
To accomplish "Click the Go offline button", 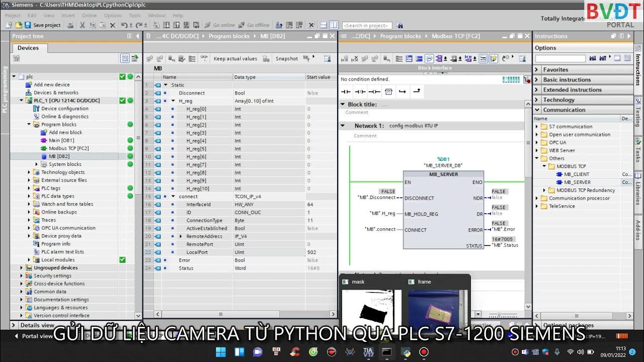I will pyautogui.click(x=253, y=25).
